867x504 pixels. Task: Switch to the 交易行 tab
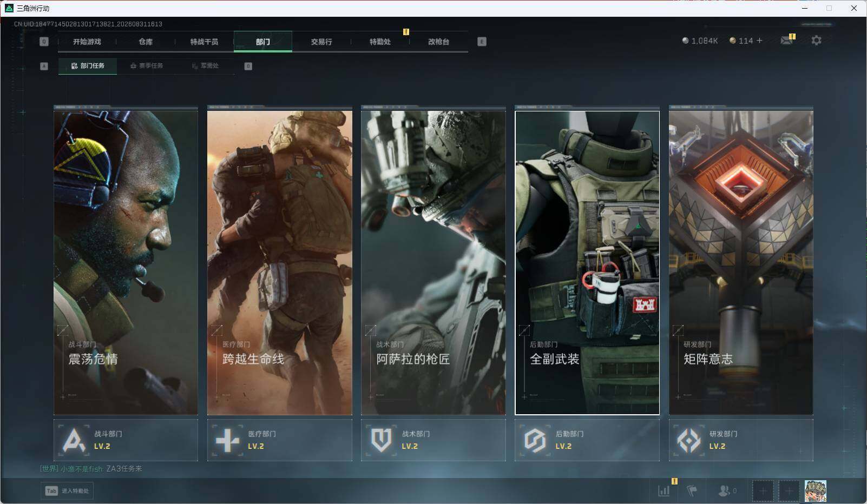pos(321,42)
